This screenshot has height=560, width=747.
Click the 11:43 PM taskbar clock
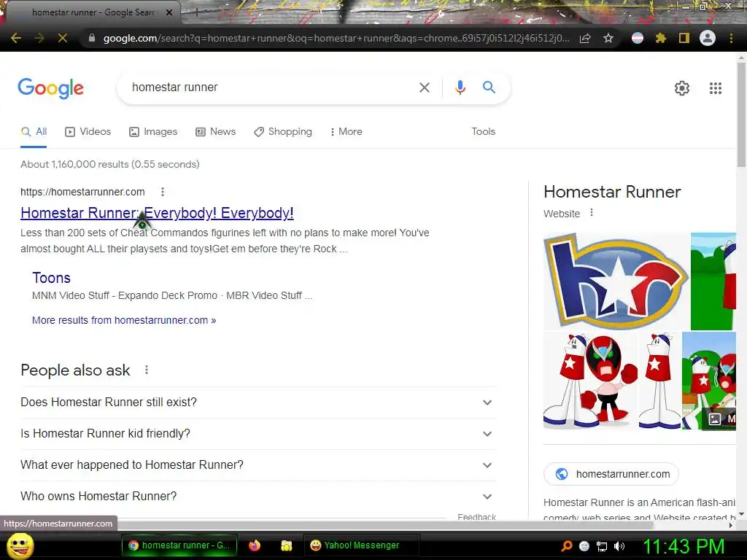coord(684,546)
